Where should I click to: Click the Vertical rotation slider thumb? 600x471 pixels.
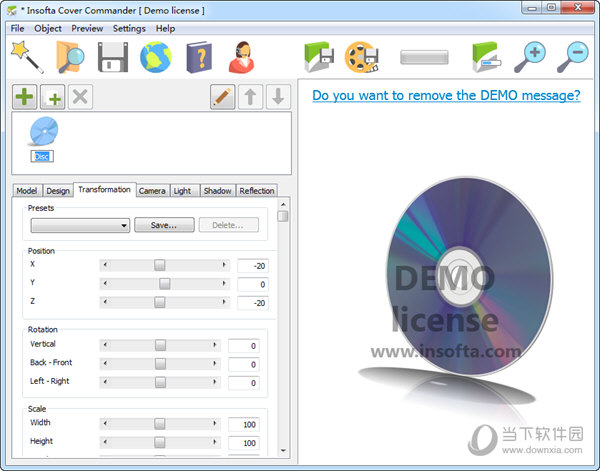(x=160, y=345)
